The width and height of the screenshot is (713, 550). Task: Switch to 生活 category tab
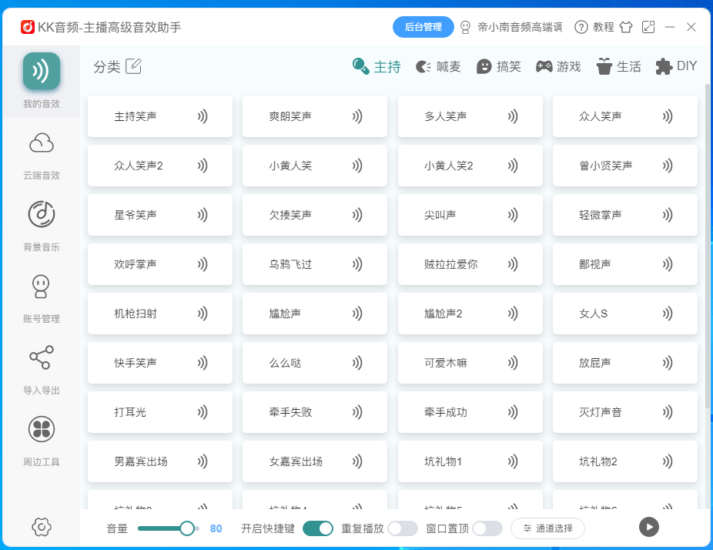618,66
